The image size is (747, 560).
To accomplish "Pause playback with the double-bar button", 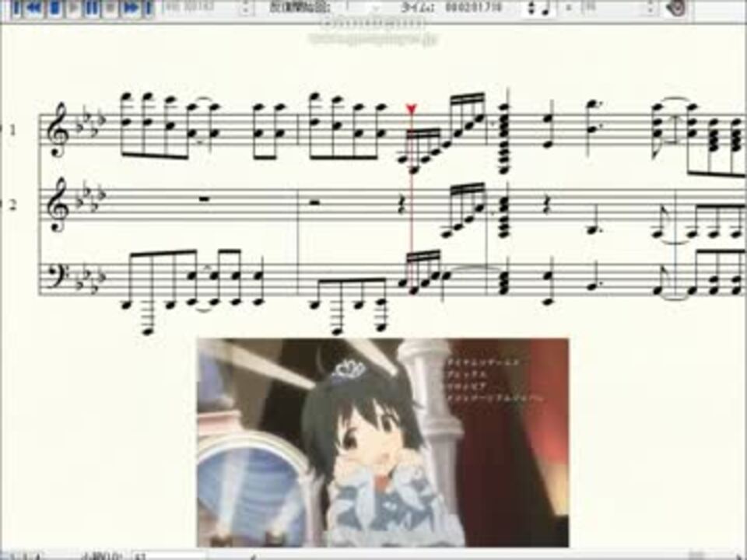I will 92,8.
